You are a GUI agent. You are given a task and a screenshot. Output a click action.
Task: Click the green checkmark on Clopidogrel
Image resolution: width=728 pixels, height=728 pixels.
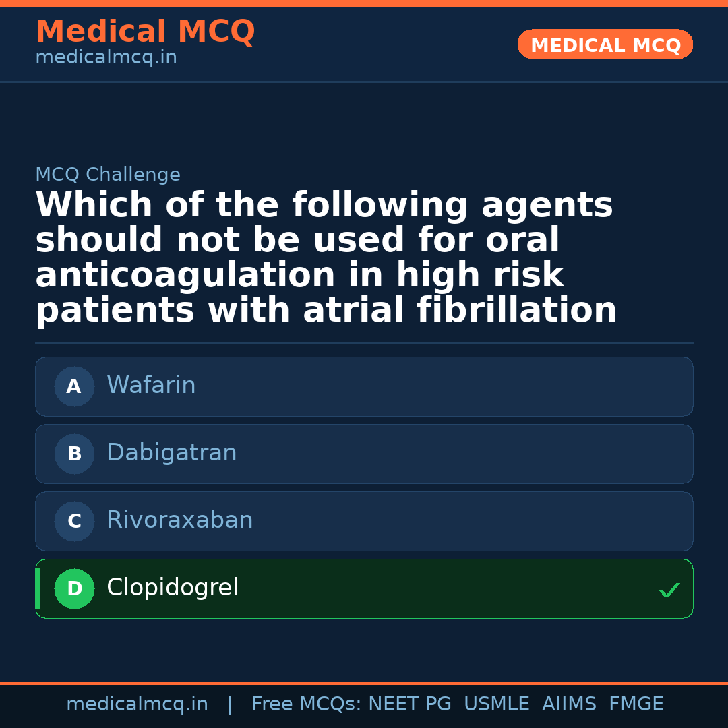coord(669,590)
